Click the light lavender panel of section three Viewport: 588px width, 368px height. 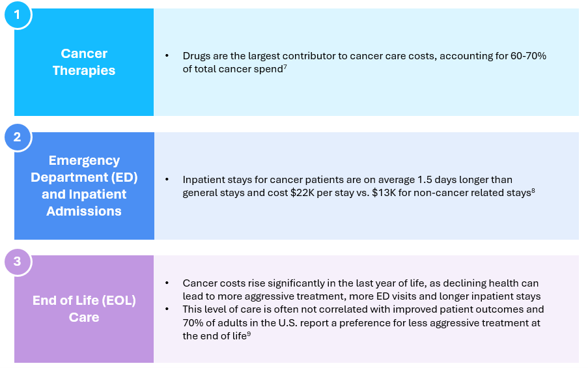366,309
